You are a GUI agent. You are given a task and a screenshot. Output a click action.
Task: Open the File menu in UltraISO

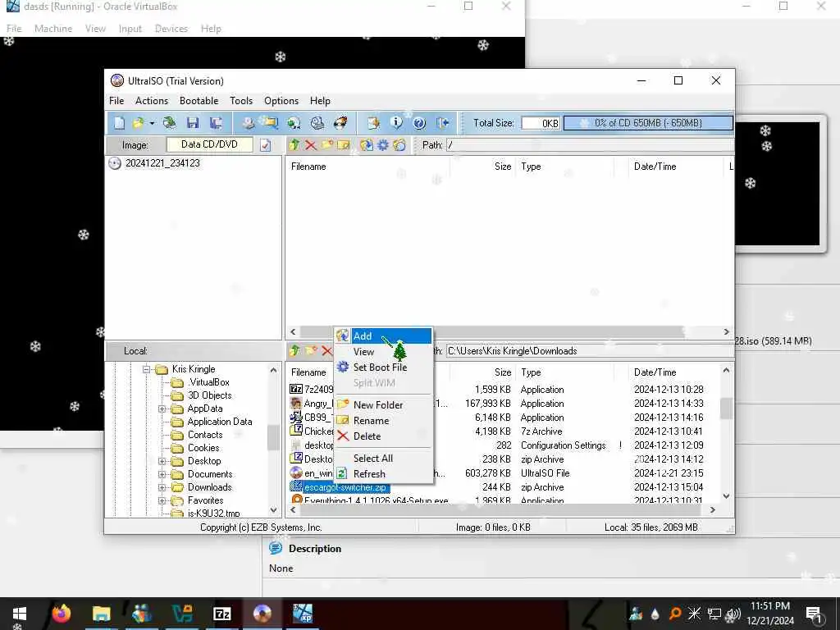pos(116,101)
